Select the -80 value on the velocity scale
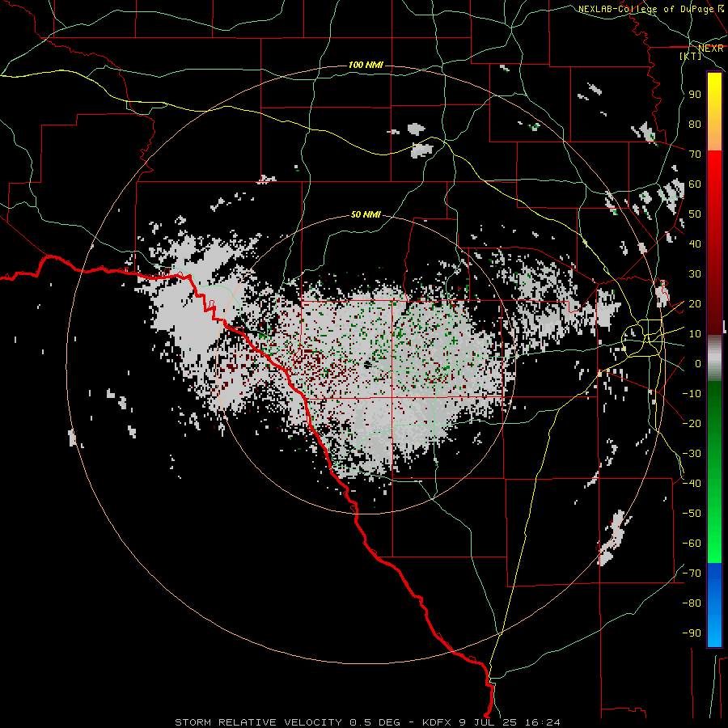This screenshot has height=728, width=728. click(x=692, y=603)
